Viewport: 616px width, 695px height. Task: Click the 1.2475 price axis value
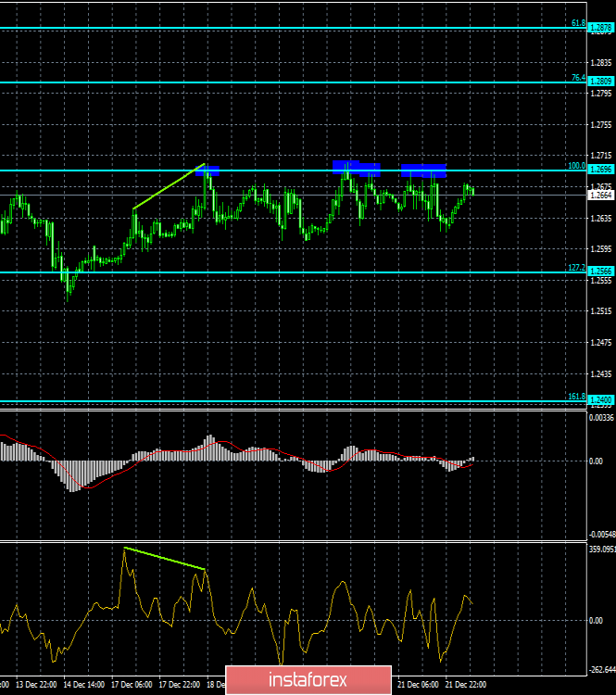(601, 343)
